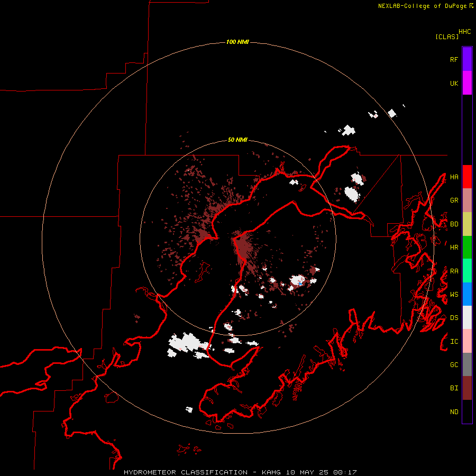Click the 50 NMI range ring label
This screenshot has height=476, width=476.
(x=237, y=140)
